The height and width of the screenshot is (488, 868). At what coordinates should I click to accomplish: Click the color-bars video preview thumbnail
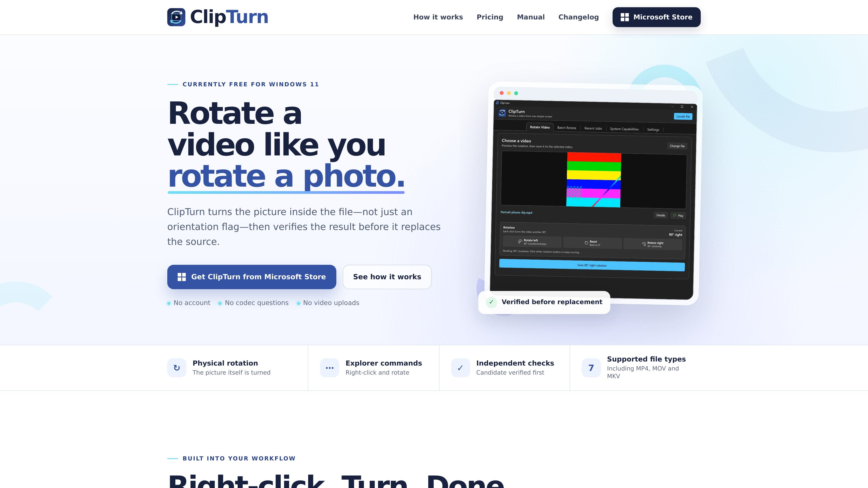point(594,180)
